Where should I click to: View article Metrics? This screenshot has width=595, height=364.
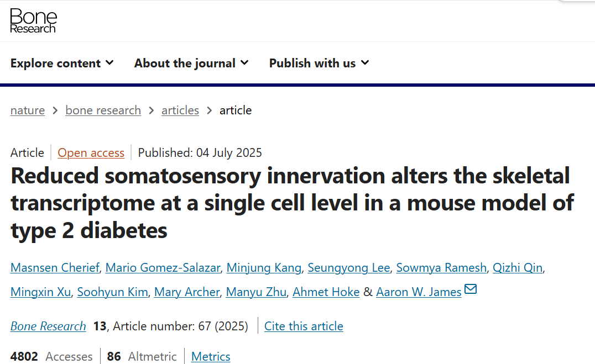[211, 357]
